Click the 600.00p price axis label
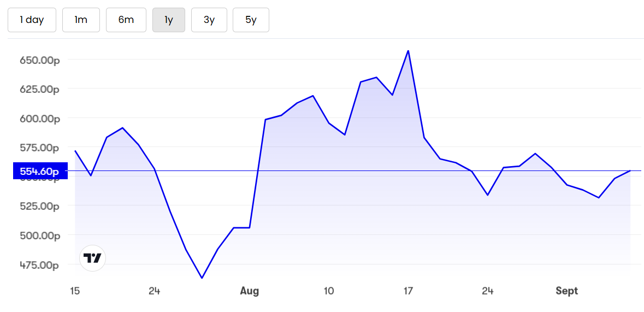 click(x=40, y=119)
